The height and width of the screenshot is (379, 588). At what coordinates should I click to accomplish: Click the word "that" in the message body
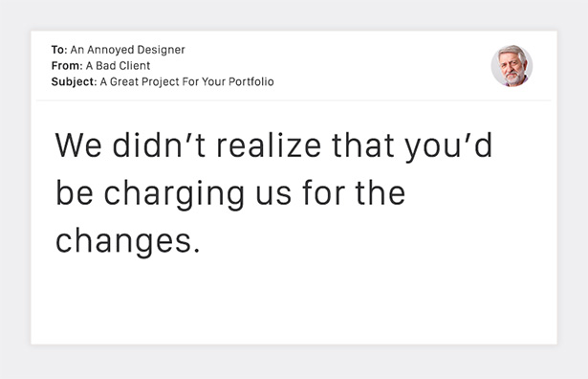(x=363, y=145)
